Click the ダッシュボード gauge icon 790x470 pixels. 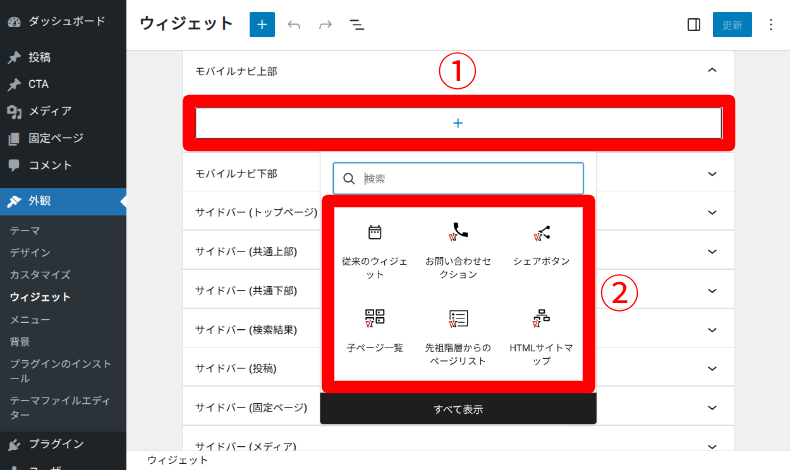(x=14, y=22)
